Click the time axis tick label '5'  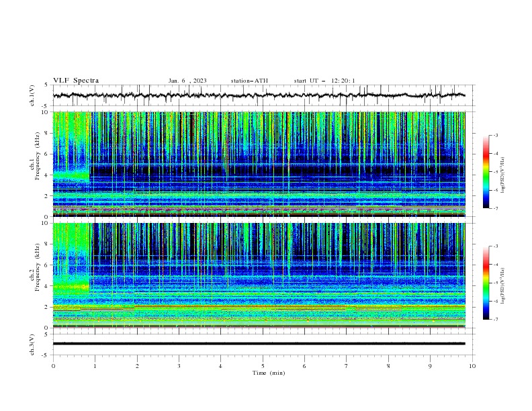[263, 366]
